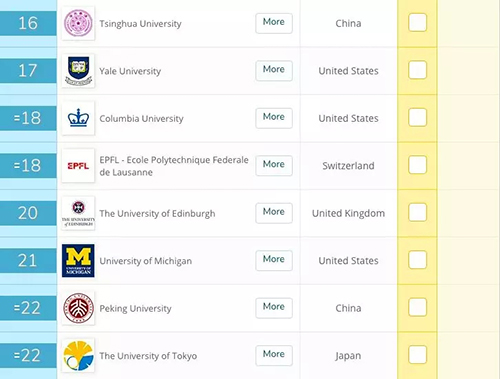Select the University of Tokyo ginkgo logo
Viewport: 500px width, 379px height.
coord(78,355)
